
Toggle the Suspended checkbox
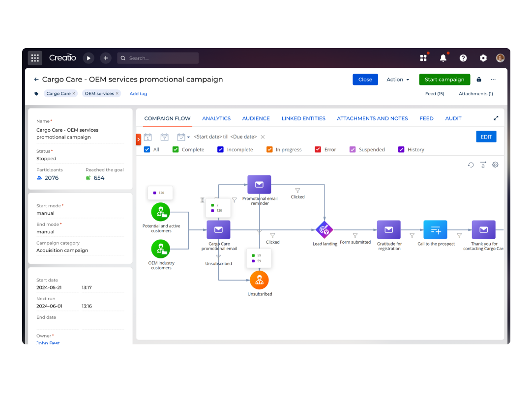click(353, 149)
